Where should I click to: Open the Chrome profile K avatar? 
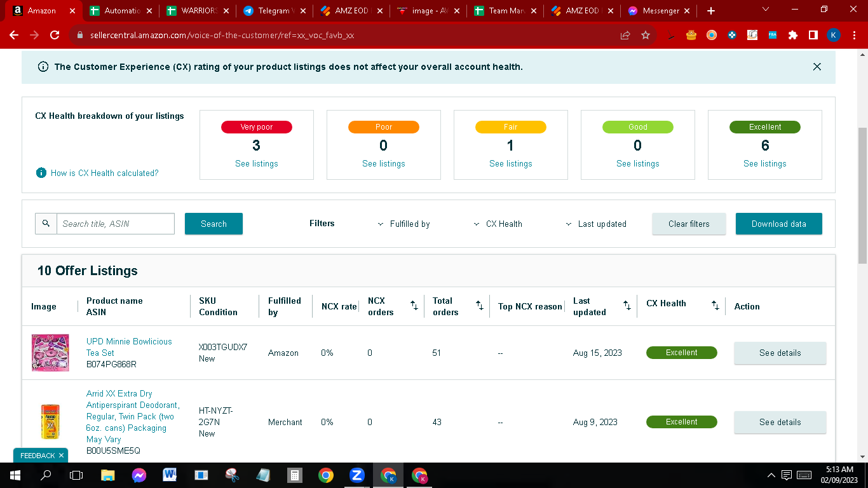[834, 36]
